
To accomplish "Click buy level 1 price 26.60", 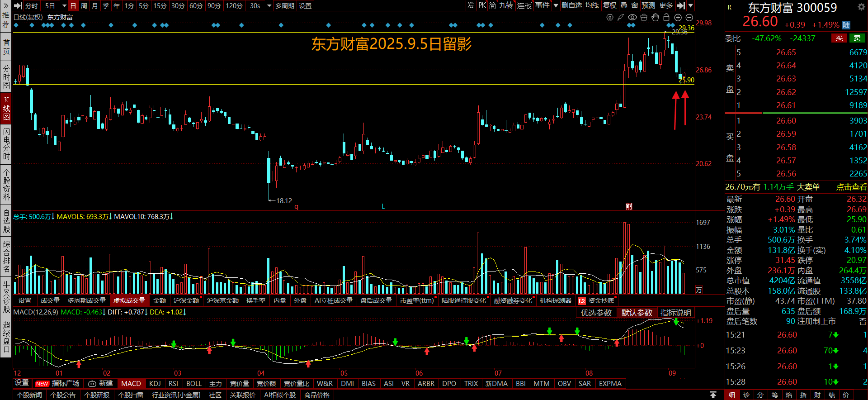I will 786,121.
